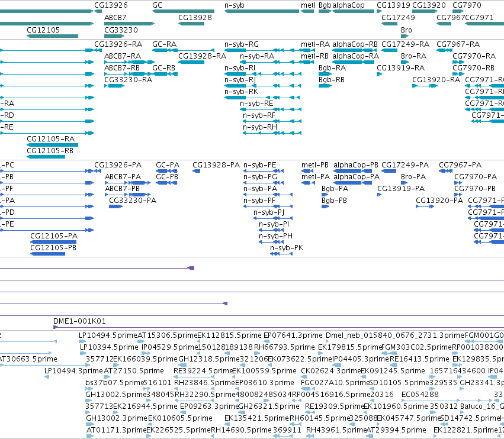Open transcript CG13926-RA
This screenshot has width=504, height=439.
click(x=118, y=44)
